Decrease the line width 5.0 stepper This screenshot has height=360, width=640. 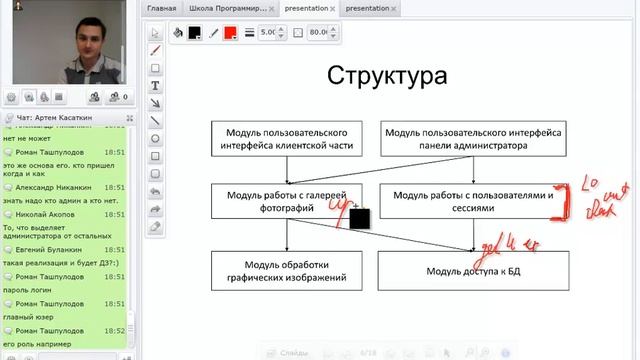(281, 36)
